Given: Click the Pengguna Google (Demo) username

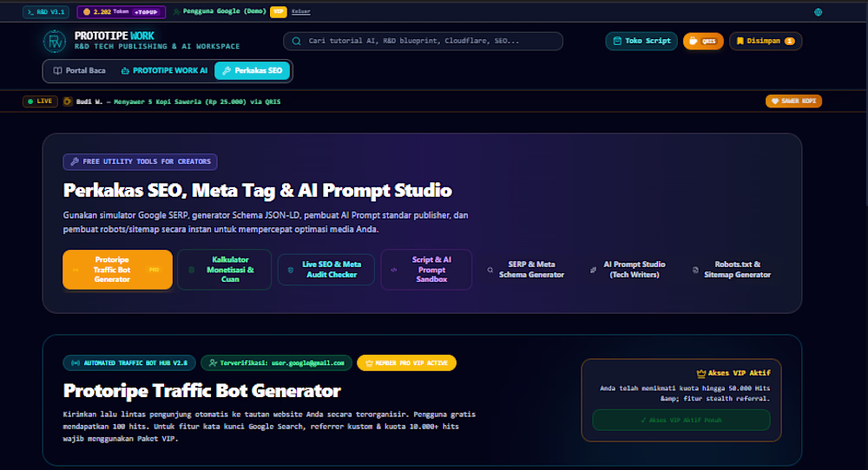Looking at the screenshot, I should click(224, 11).
